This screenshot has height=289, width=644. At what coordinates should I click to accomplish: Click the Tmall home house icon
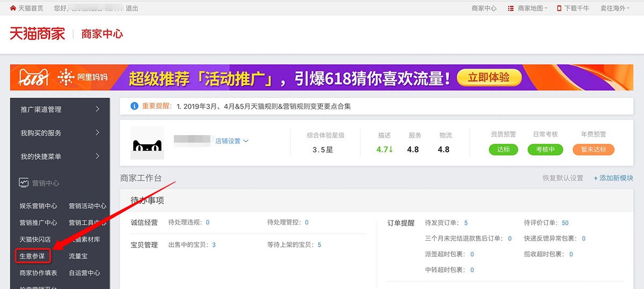13,8
